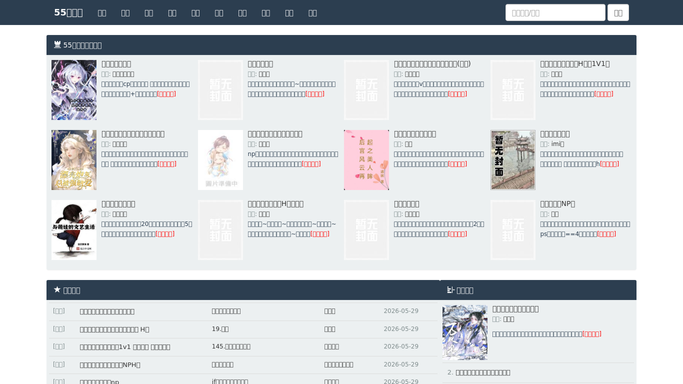Click the red read-more link in the ranking panel

coord(592,334)
